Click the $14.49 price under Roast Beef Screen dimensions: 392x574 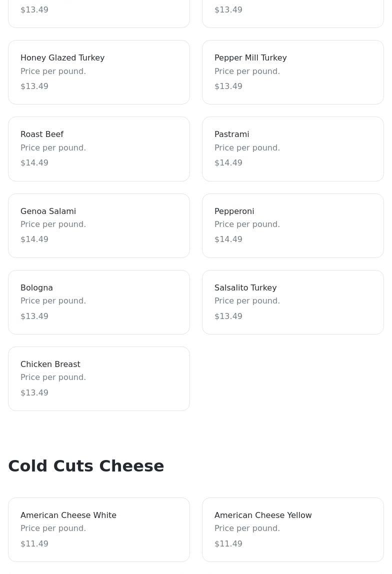click(34, 163)
